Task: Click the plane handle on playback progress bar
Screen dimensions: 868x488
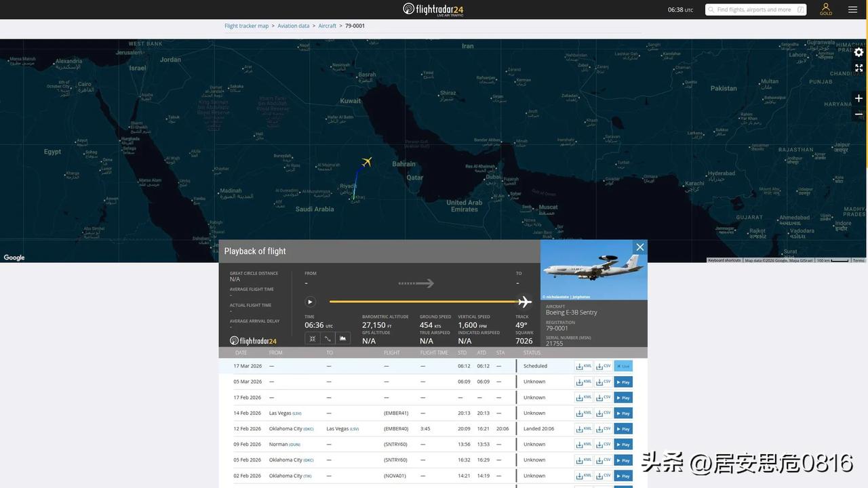Action: 524,302
